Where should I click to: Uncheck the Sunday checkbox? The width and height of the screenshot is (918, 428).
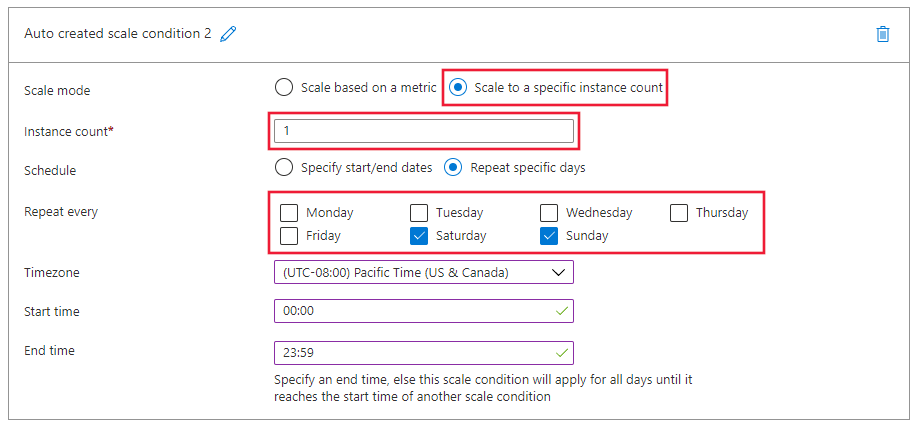pyautogui.click(x=549, y=236)
